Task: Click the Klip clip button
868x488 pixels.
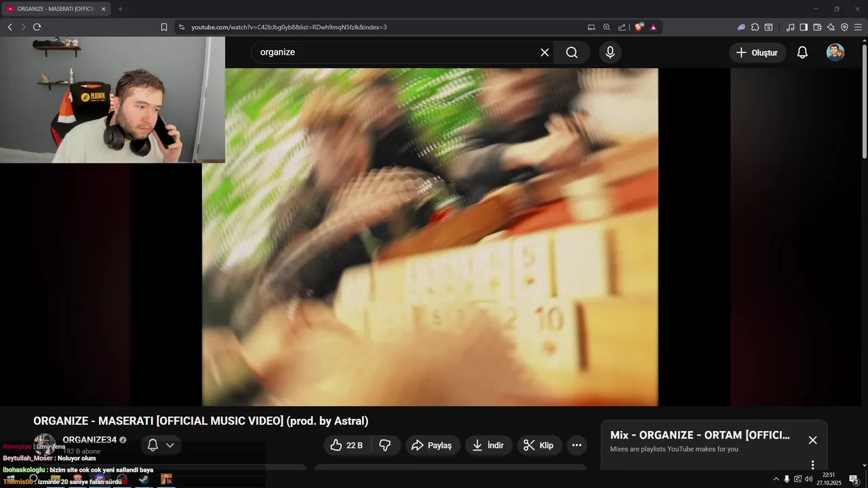Action: coord(539,445)
